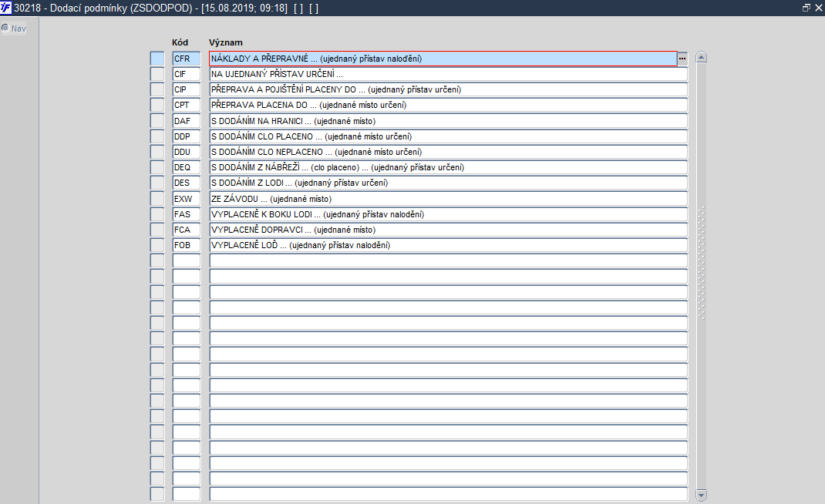This screenshot has height=504, width=825.
Task: Click the FOB code field
Action: coord(187,245)
